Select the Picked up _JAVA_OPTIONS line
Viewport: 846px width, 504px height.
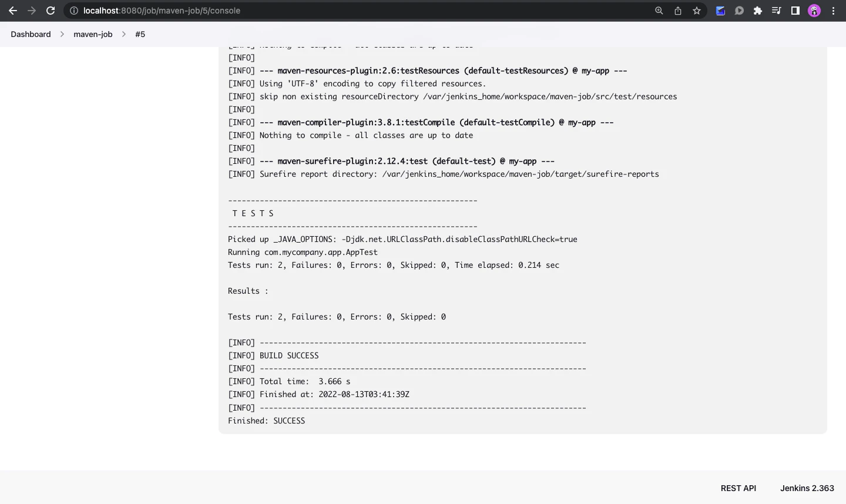(x=402, y=239)
